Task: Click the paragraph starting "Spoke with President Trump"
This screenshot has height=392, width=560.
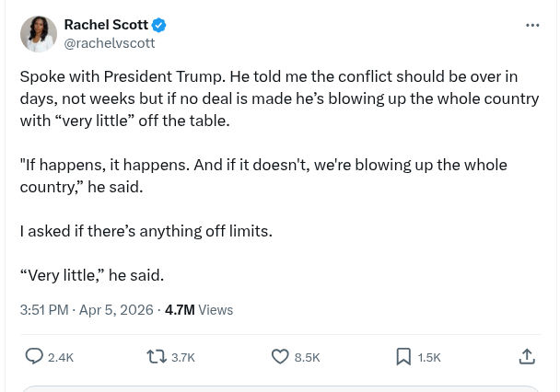Action: point(276,98)
